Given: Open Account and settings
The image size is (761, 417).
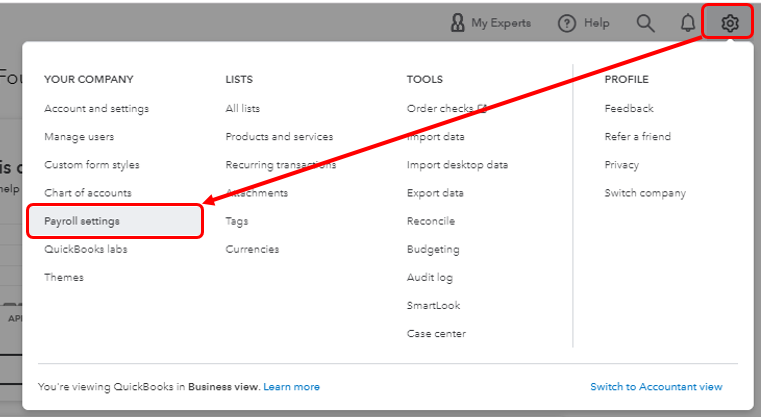Looking at the screenshot, I should [96, 108].
